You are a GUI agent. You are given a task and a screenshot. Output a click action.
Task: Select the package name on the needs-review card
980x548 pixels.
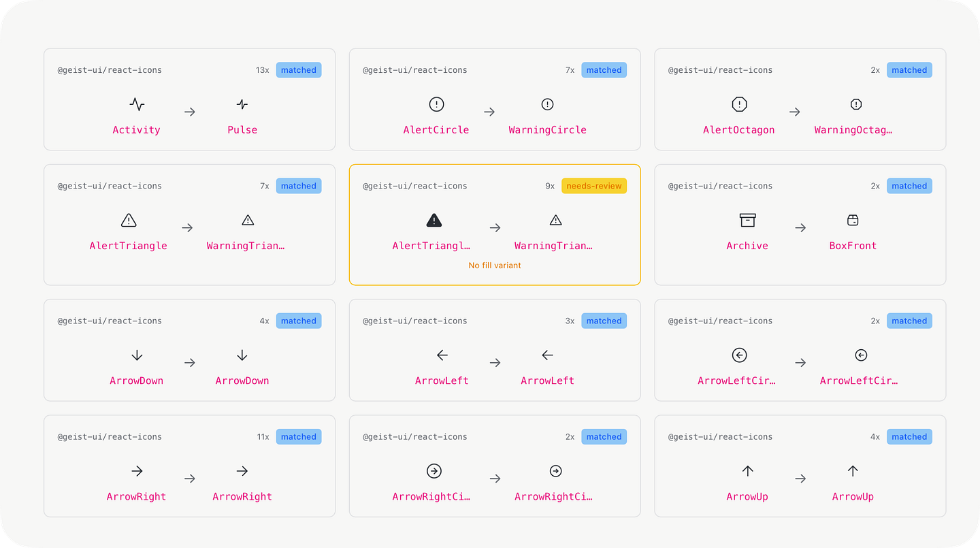415,186
